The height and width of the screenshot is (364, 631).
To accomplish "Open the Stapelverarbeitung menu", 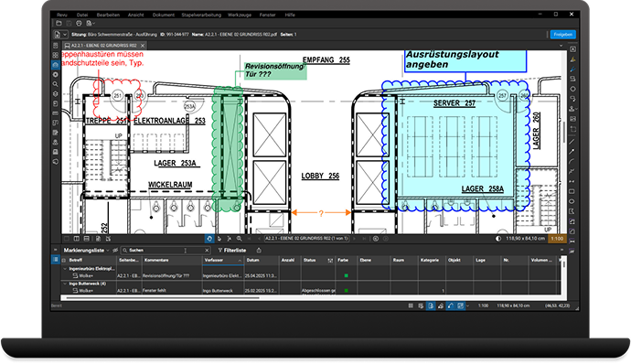I will (201, 15).
